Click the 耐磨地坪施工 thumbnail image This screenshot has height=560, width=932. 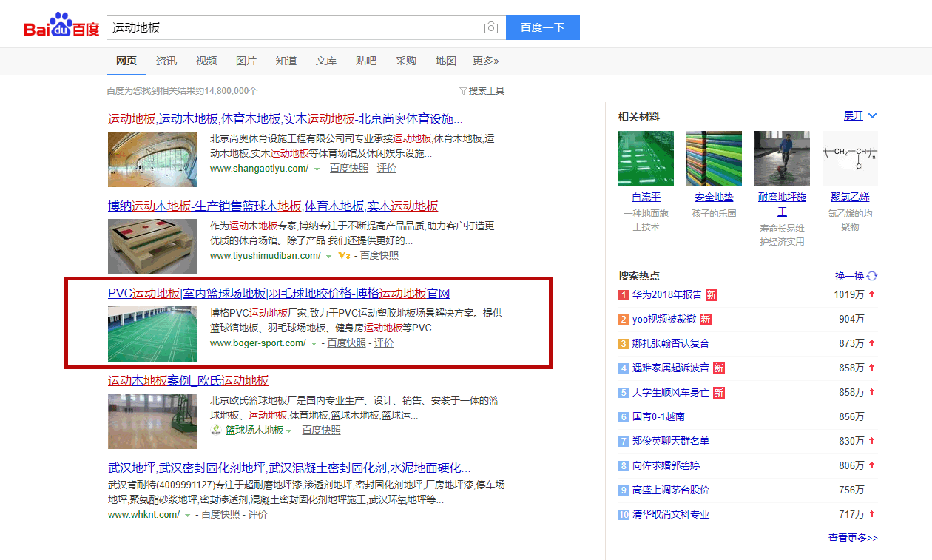click(x=782, y=159)
